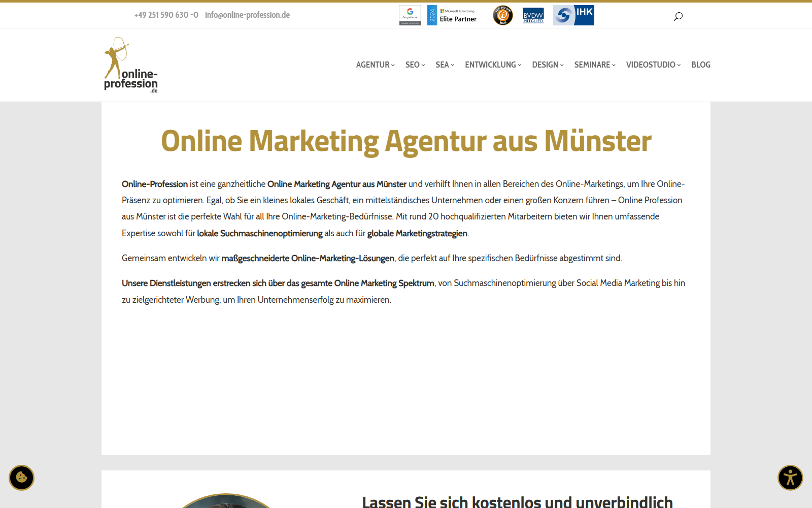Click the online-profession.de archer logo
The image size is (812, 508).
coord(131,65)
